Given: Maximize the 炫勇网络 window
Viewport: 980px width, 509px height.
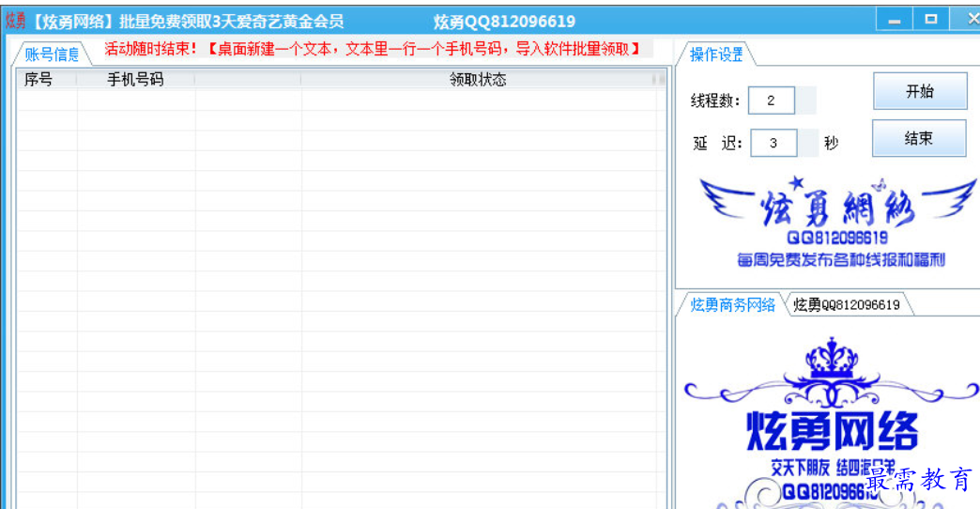Looking at the screenshot, I should 930,20.
